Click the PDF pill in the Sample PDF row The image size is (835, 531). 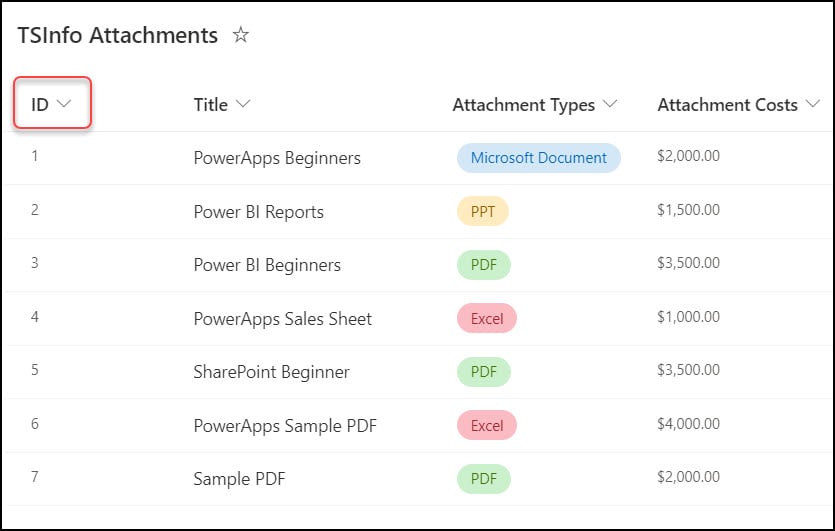(484, 478)
